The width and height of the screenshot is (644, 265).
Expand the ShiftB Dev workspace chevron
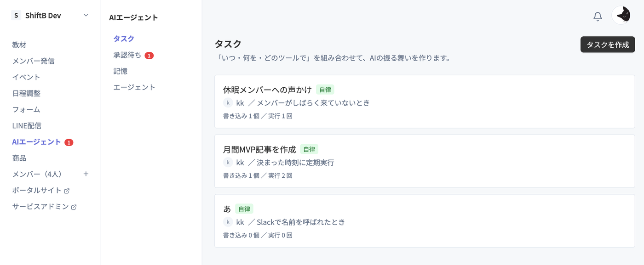pos(86,16)
